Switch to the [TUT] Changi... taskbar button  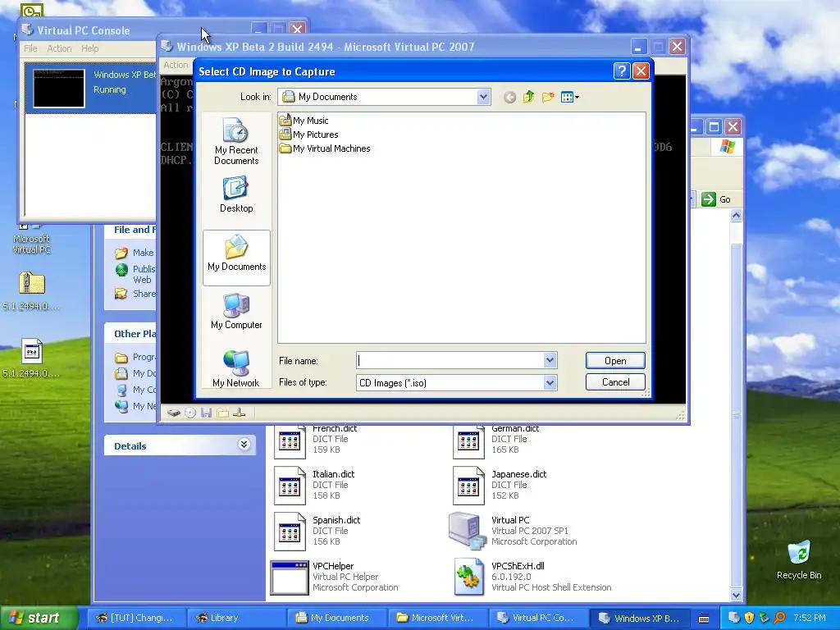(135, 618)
